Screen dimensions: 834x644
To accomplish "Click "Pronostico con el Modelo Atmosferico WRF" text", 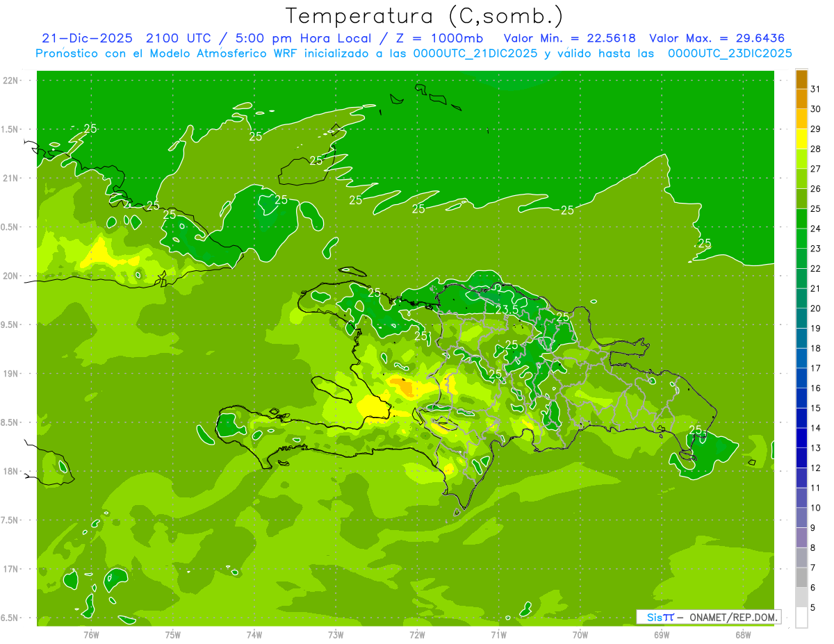I will coord(166,53).
